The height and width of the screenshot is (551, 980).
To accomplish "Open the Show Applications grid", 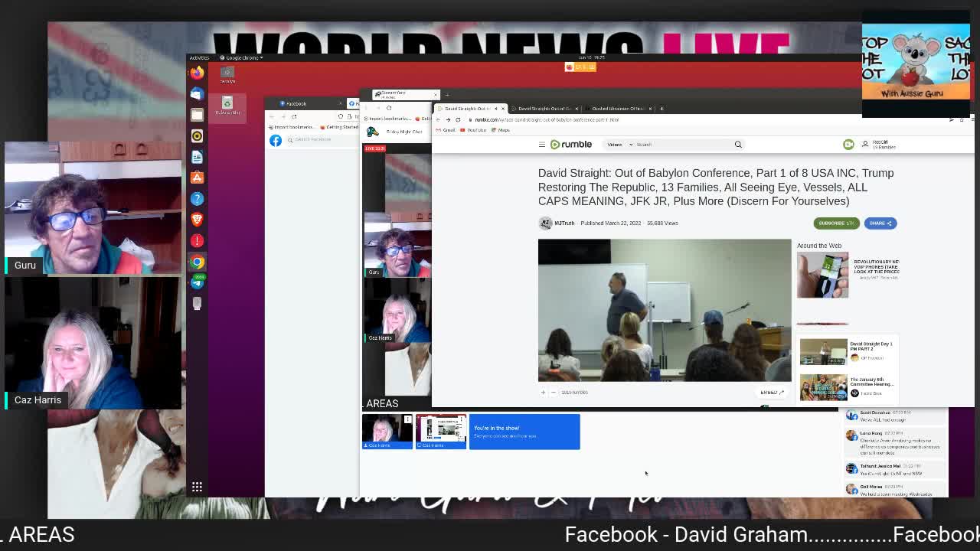I will tap(197, 487).
